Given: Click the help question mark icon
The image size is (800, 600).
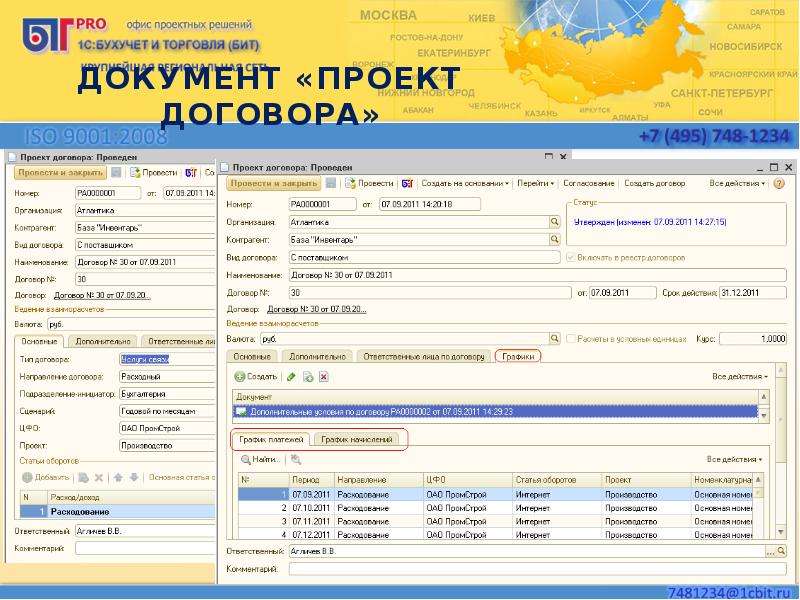Looking at the screenshot, I should [777, 184].
